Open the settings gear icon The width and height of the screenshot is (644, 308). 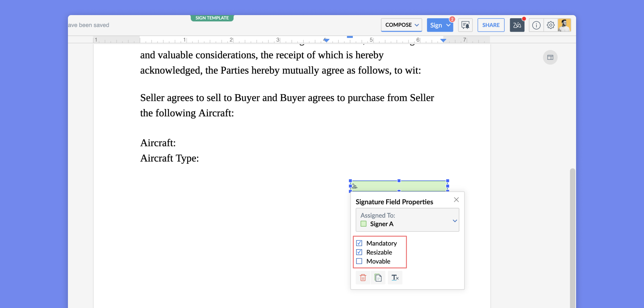pos(551,25)
